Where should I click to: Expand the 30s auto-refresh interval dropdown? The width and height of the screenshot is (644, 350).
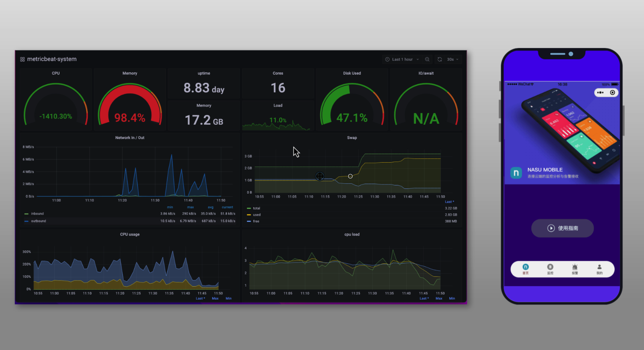[x=453, y=59]
